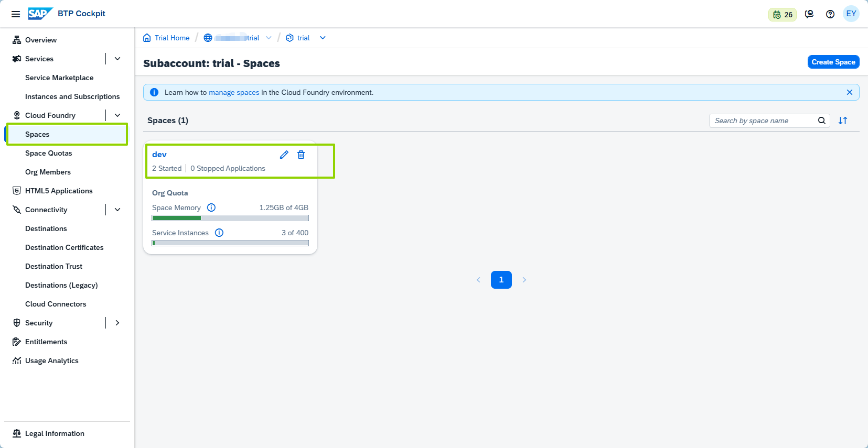The image size is (868, 448).
Task: Open the trial subaccount breadcrumb dropdown
Action: (x=323, y=38)
